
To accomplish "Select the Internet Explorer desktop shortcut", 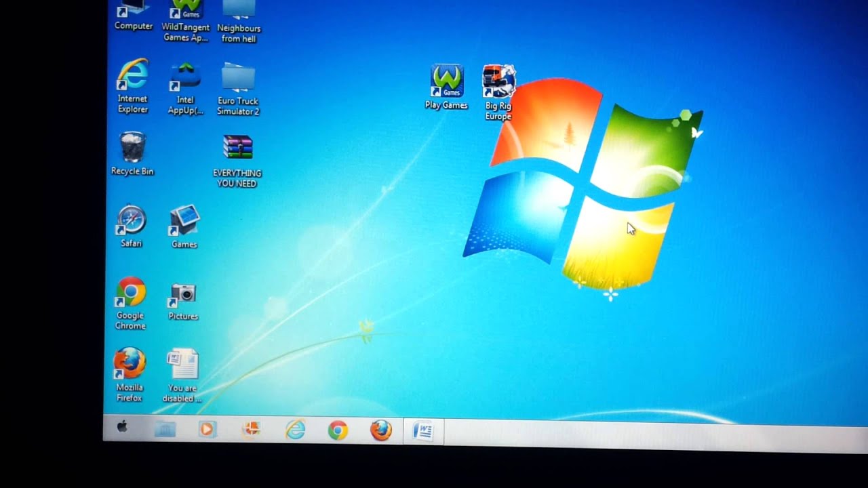I will point(132,86).
